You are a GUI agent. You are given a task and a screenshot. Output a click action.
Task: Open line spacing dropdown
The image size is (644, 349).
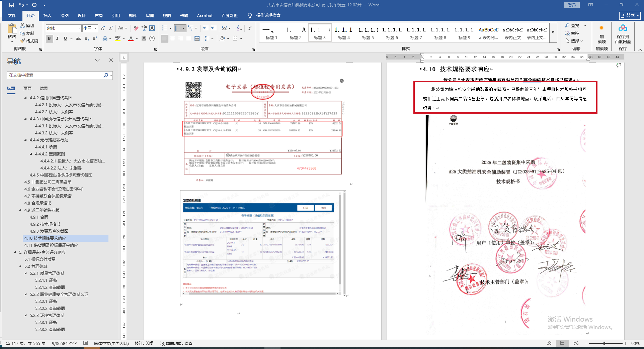(x=209, y=38)
